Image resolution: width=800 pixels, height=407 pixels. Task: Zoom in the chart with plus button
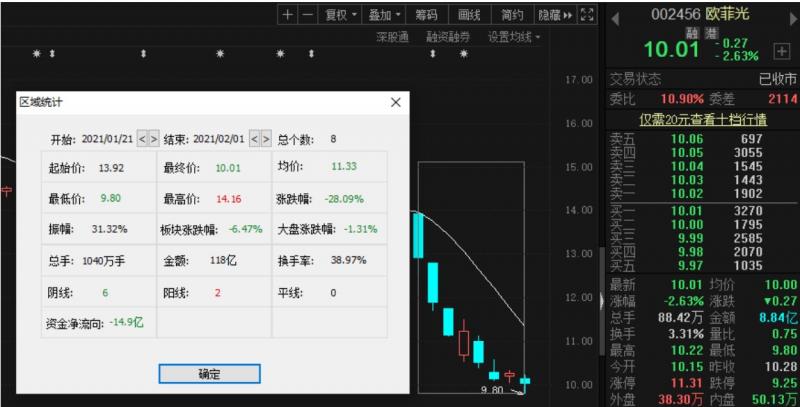click(287, 15)
